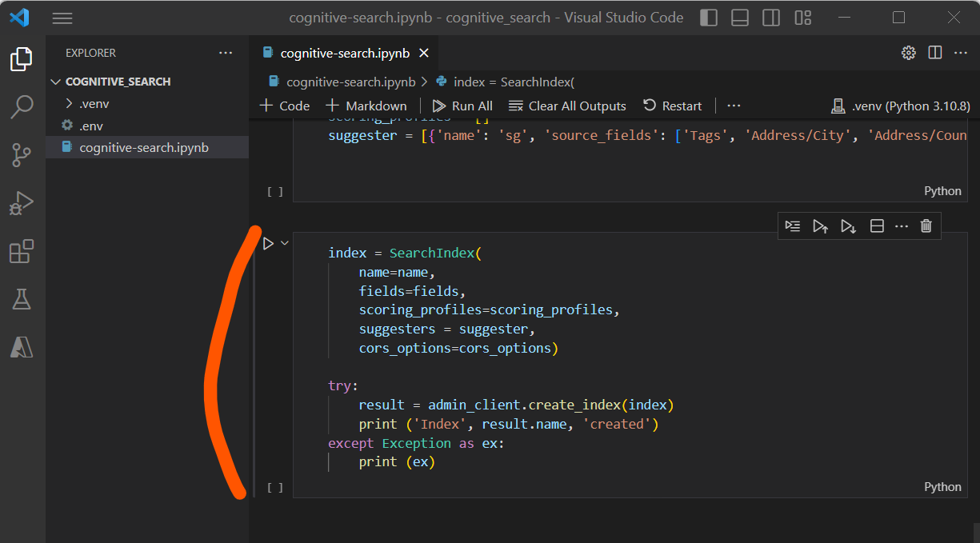This screenshot has width=980, height=543.
Task: Select kernel .venv (Python 3.10.8)
Action: (x=901, y=106)
